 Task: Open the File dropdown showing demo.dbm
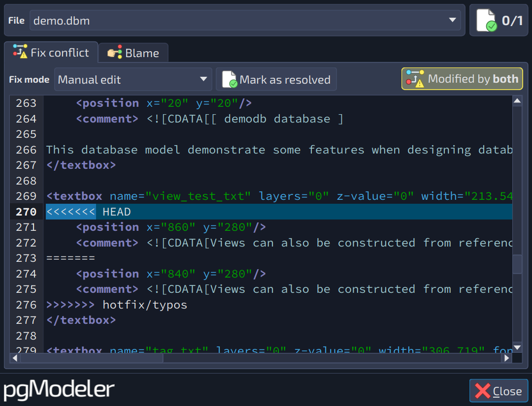245,20
